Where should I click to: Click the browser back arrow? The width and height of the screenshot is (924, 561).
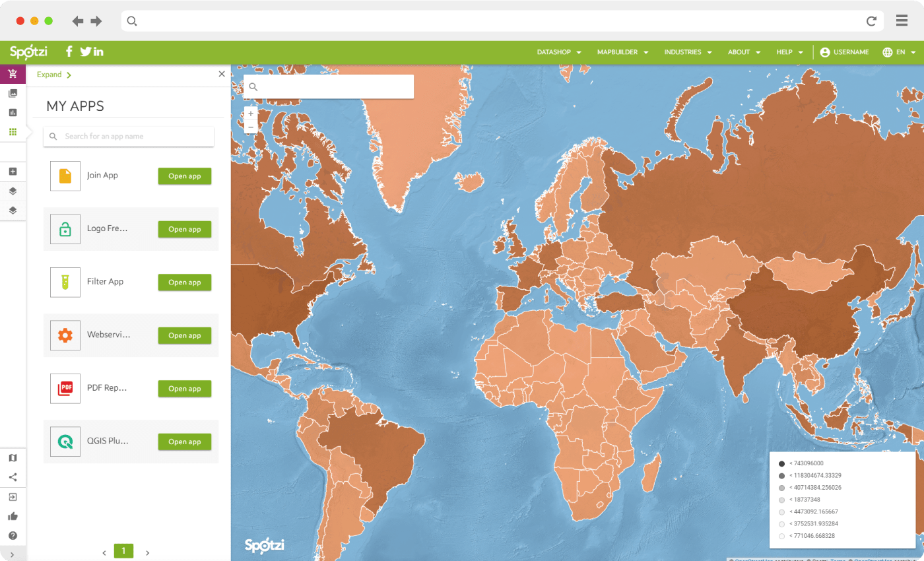[78, 21]
